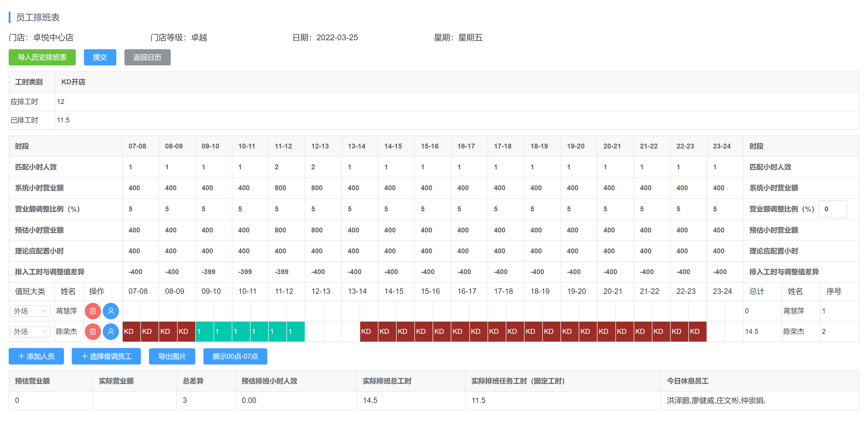Click the green 导入历史排班表 button
Image resolution: width=868 pixels, height=436 pixels.
click(42, 57)
